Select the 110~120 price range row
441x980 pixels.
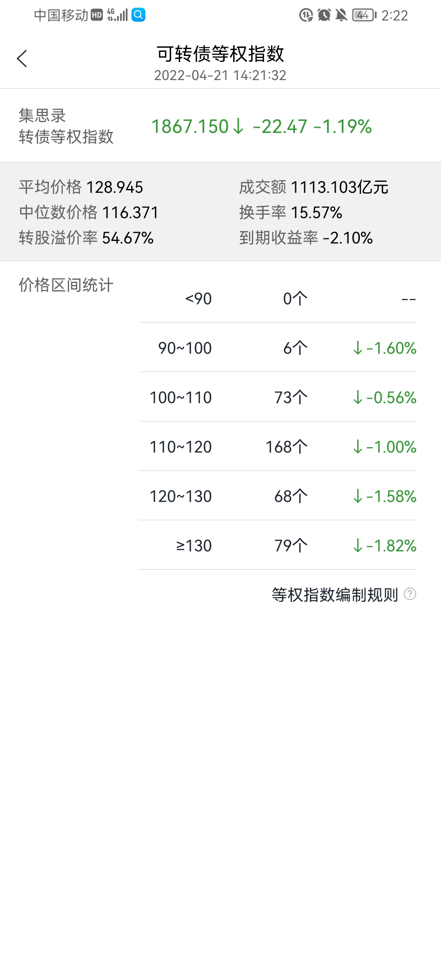tap(277, 447)
